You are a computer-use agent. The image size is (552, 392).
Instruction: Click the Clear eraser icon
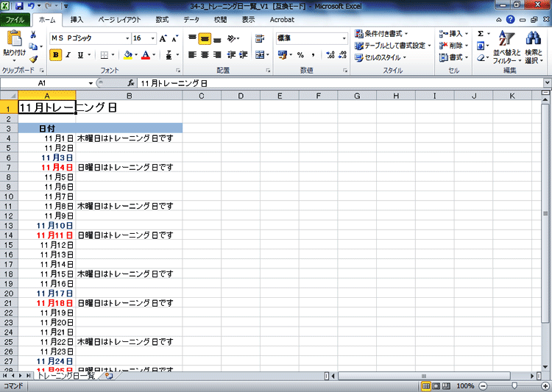[x=481, y=57]
